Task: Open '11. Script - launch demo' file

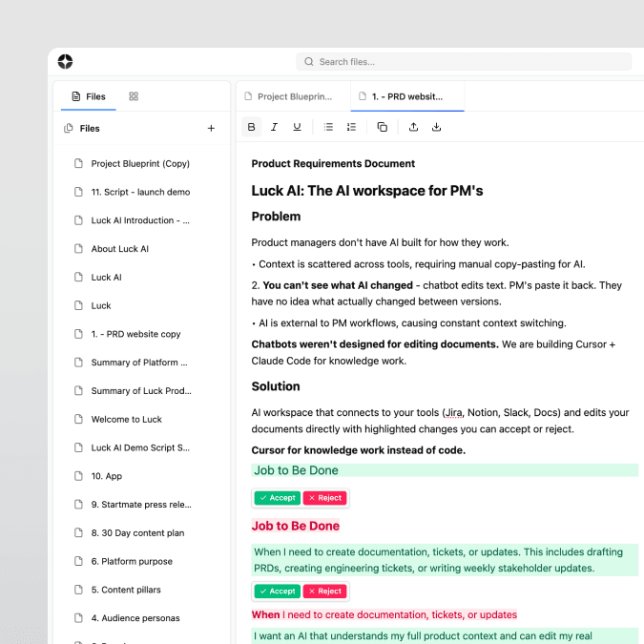Action: pyautogui.click(x=139, y=192)
